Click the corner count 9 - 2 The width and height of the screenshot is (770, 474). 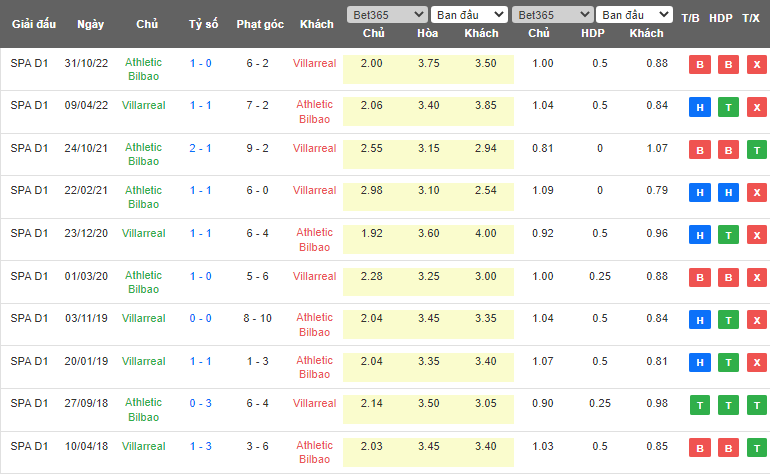[257, 148]
